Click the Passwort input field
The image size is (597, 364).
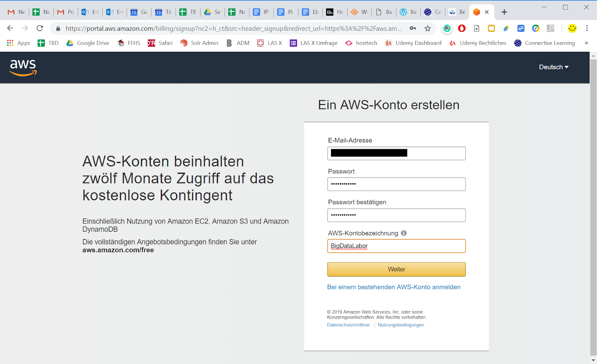click(396, 184)
